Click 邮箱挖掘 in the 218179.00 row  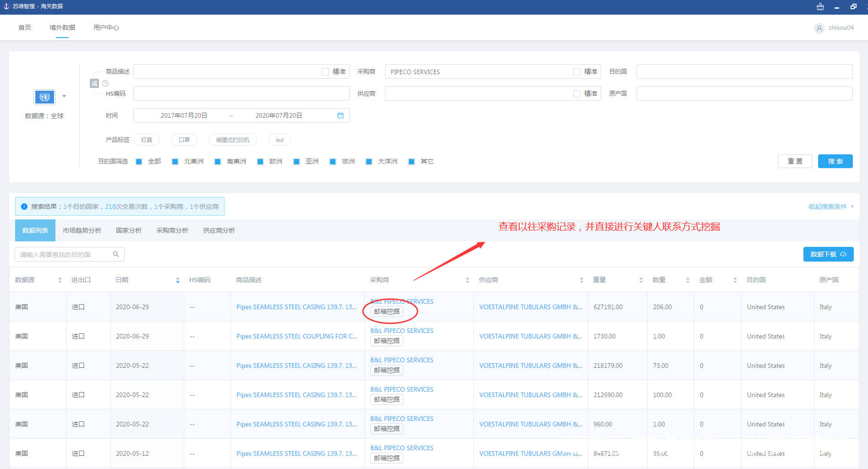(x=387, y=370)
